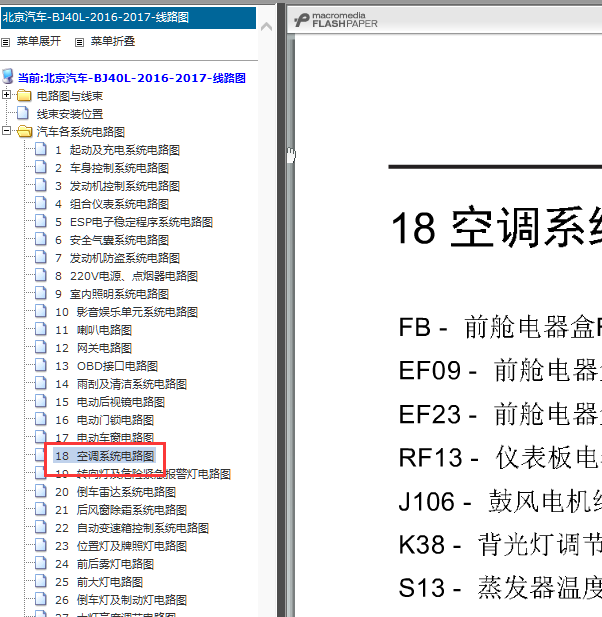Click document icon beside 喇叭电路图
The width and height of the screenshot is (602, 617).
click(x=41, y=329)
